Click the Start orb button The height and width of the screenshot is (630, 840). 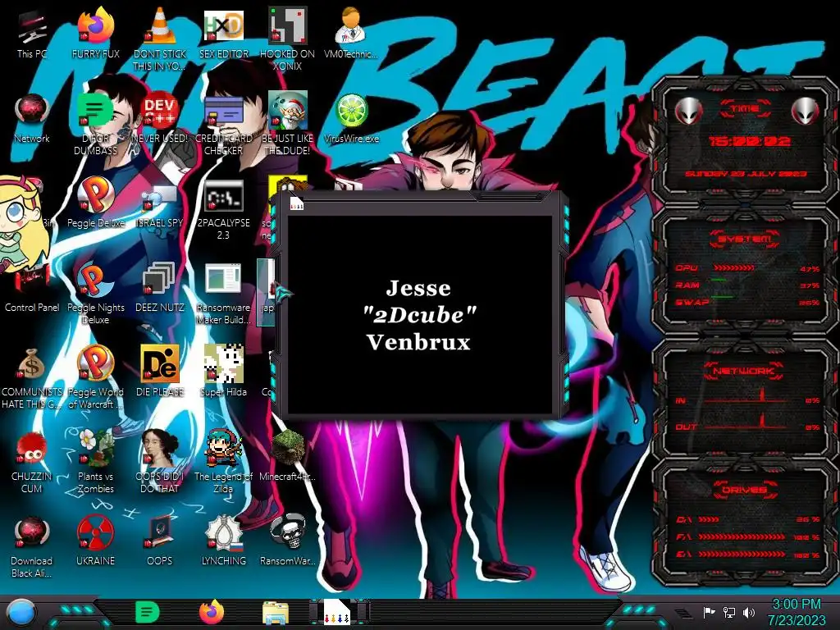click(21, 613)
